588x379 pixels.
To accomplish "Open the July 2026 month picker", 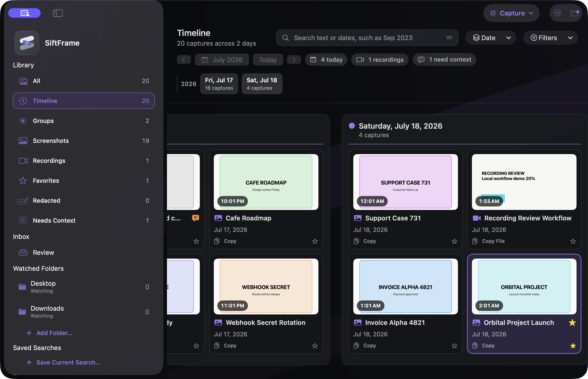I will click(x=222, y=60).
